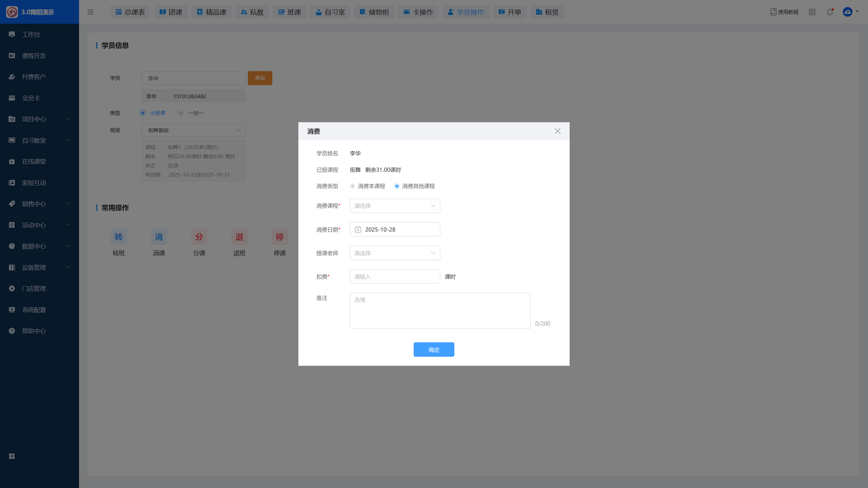Open the 授课老师 dropdown
The height and width of the screenshot is (488, 868).
[x=395, y=253]
